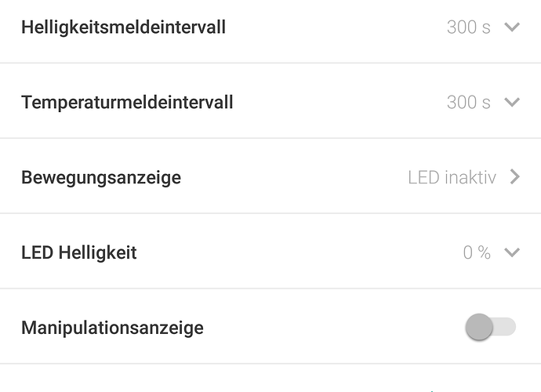The image size is (541, 392).
Task: Click the Temperaturmeldeintervall label
Action: (127, 103)
